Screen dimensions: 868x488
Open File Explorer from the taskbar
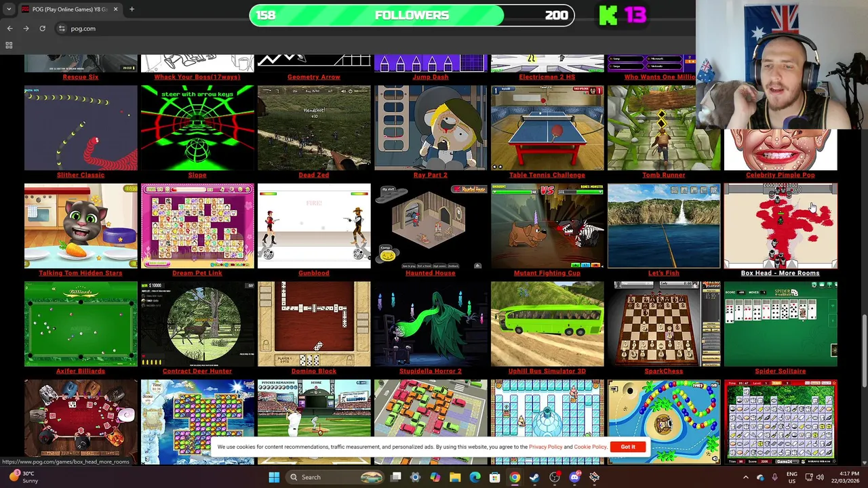coord(455,477)
